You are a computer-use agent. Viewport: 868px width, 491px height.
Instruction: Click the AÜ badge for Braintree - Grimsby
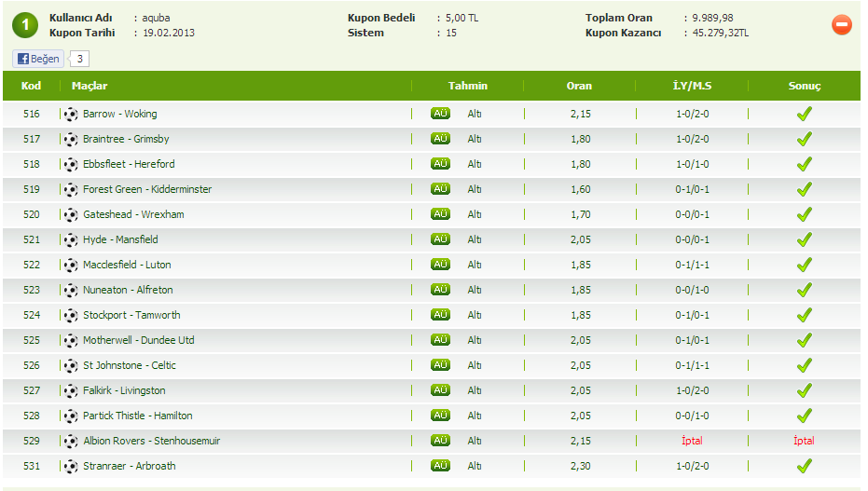tap(440, 139)
